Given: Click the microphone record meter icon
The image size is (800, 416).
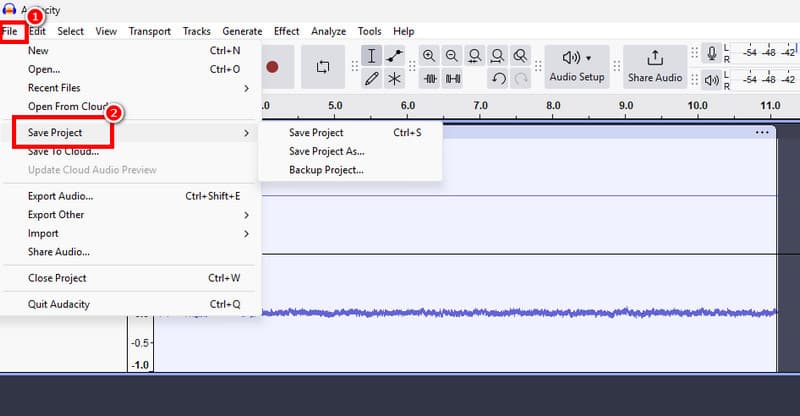Looking at the screenshot, I should coord(712,53).
